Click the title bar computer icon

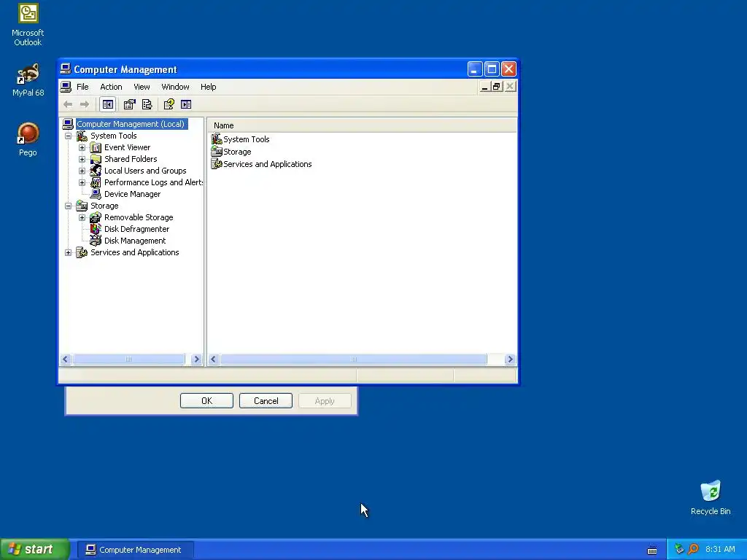[66, 69]
